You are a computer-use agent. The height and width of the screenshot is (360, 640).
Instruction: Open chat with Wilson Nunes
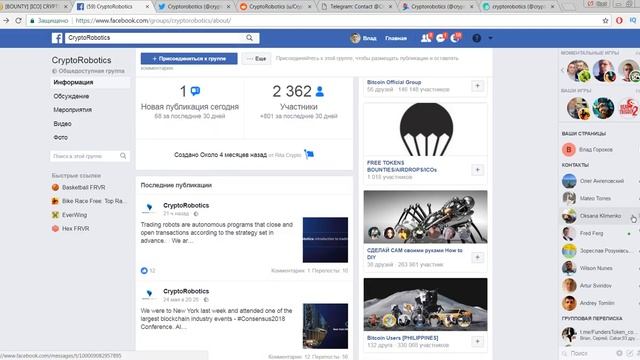(599, 268)
